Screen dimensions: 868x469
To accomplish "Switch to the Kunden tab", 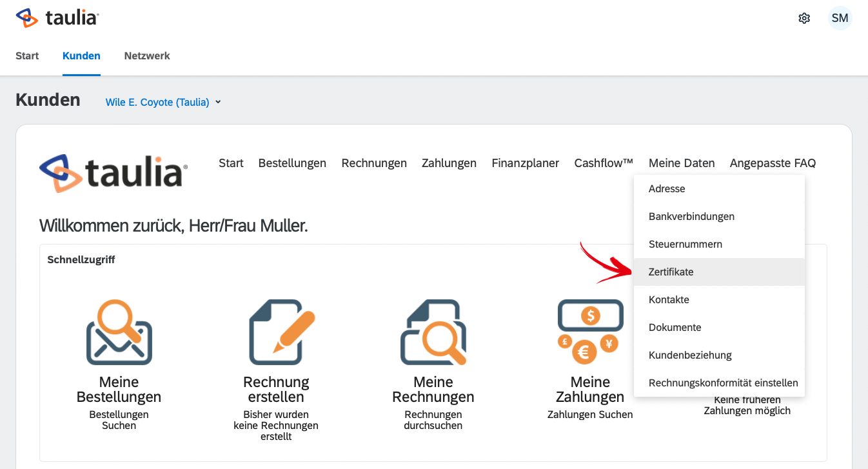I will [81, 55].
